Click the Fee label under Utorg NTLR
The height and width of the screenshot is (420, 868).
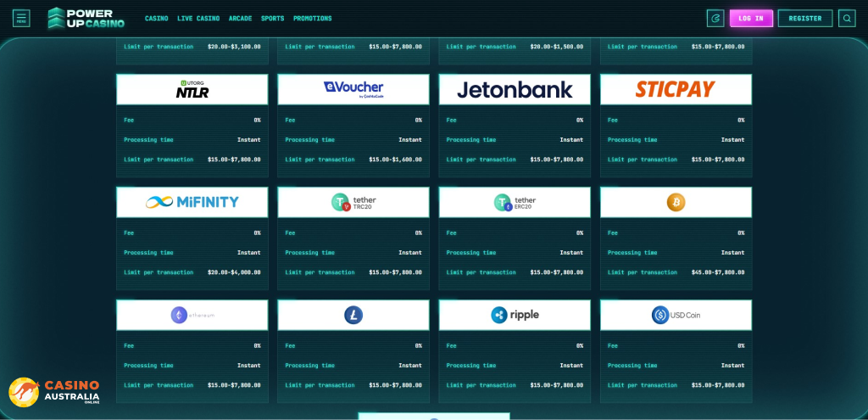click(129, 120)
